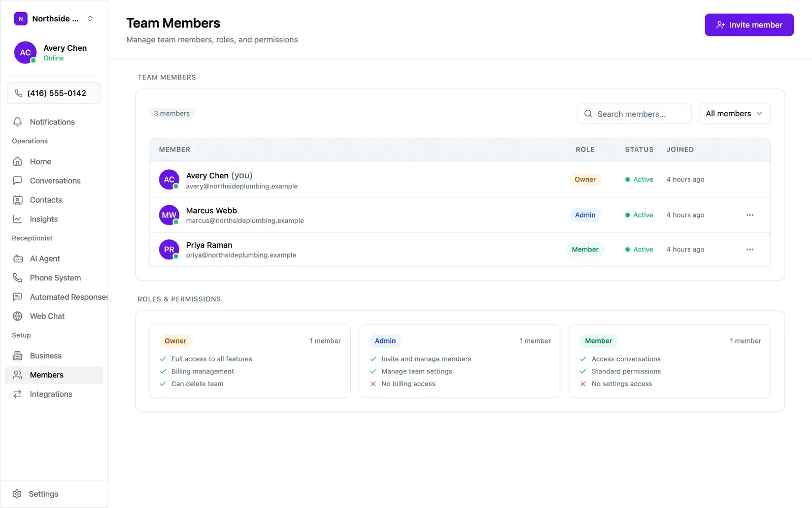Click the Automated Responses message icon

(x=17, y=297)
